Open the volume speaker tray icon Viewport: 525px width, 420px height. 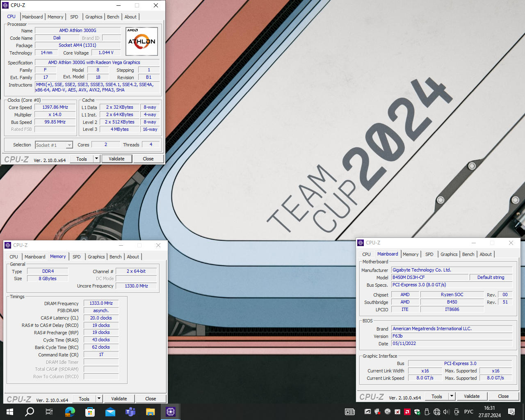446,412
